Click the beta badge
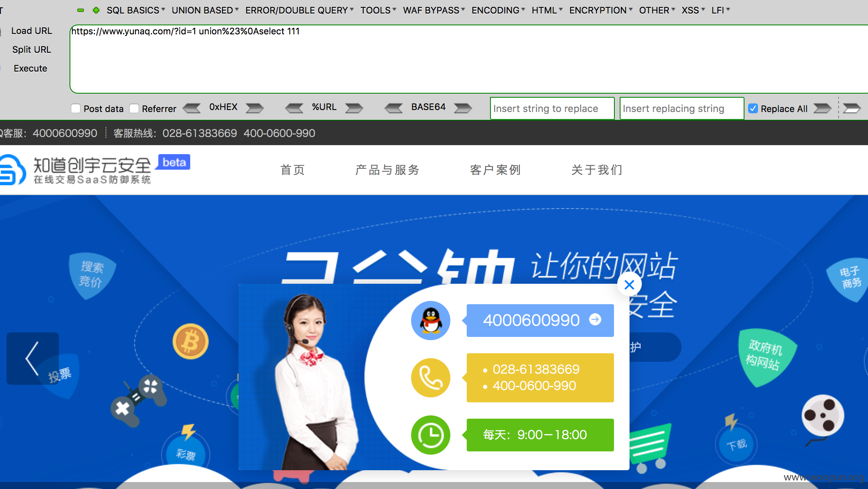This screenshot has width=868, height=489. point(174,162)
